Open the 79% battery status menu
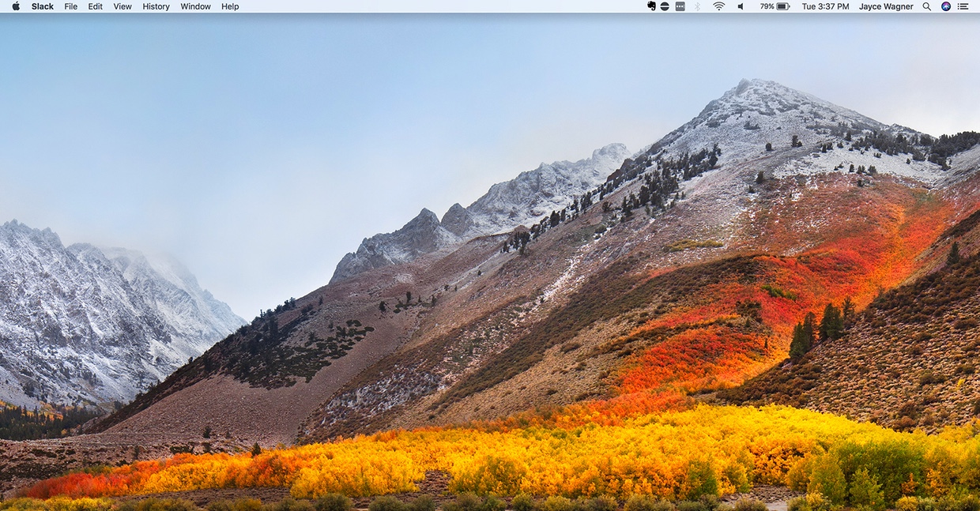The image size is (980, 511). pos(775,6)
